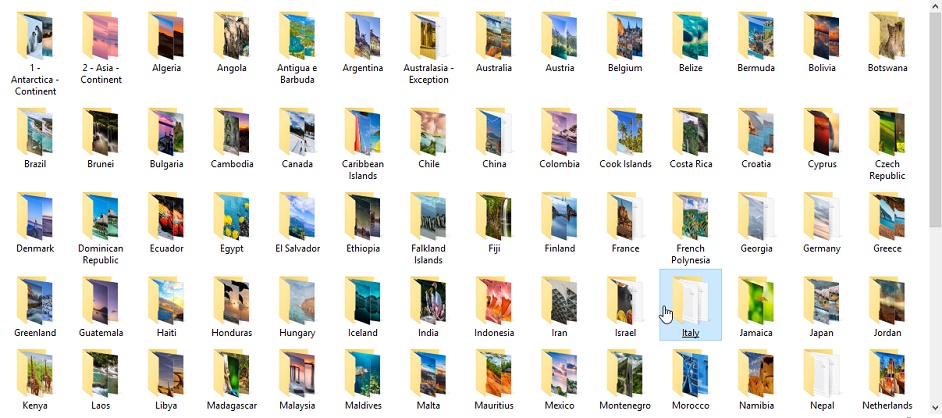Screen dimensions: 942x418
Task: Click the Cyprus folder icon
Action: (821, 132)
